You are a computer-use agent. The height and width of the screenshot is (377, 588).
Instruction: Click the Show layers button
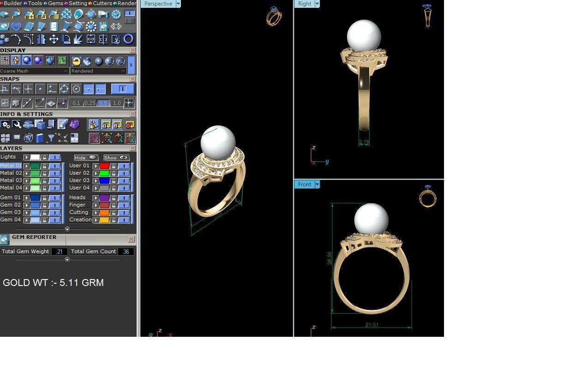(116, 158)
